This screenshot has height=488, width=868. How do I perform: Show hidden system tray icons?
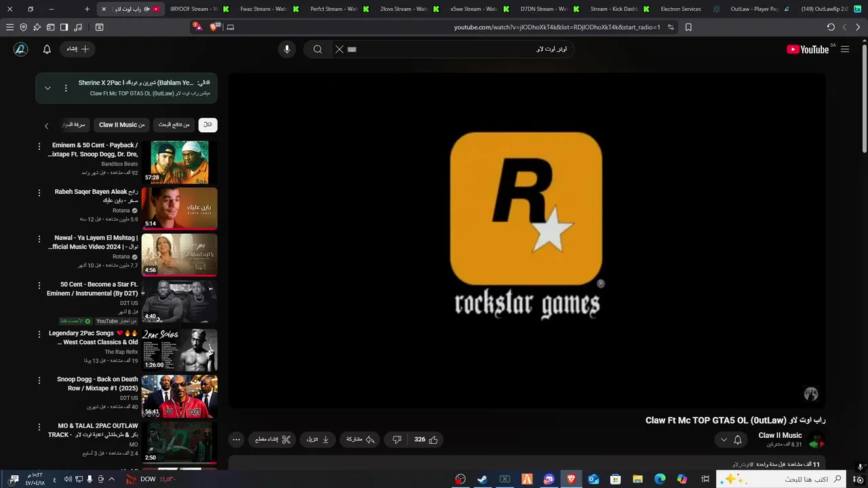tap(112, 479)
